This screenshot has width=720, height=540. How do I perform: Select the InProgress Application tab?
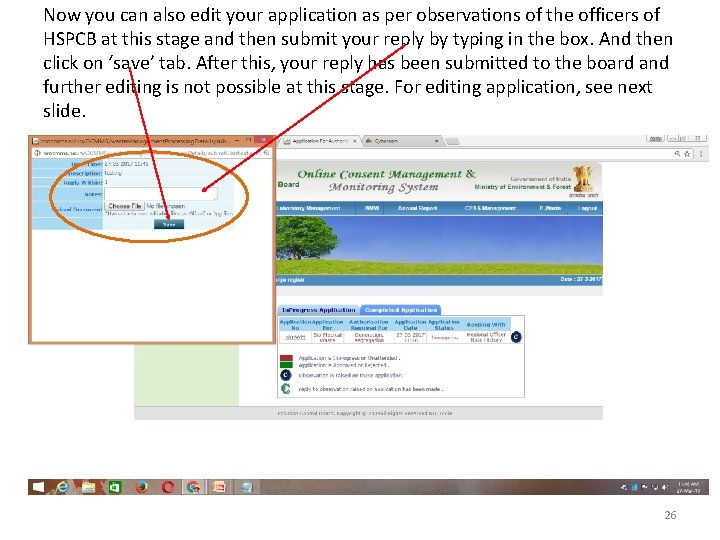click(x=318, y=310)
